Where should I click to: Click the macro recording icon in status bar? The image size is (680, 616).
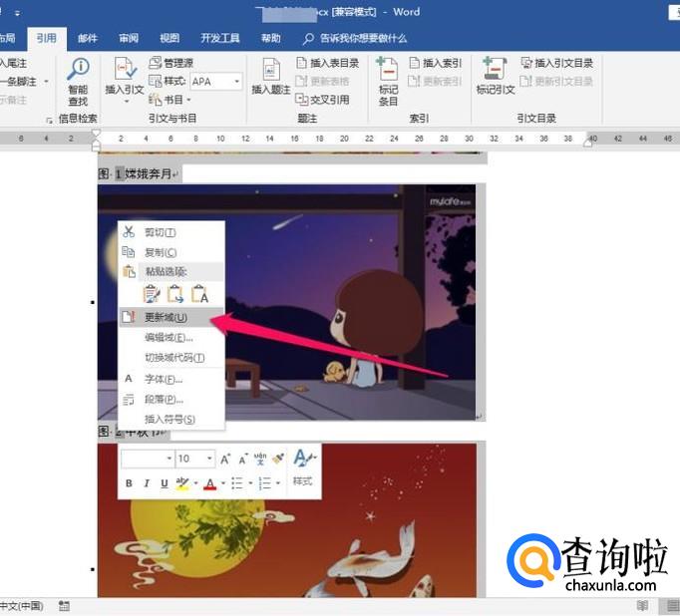click(x=64, y=606)
